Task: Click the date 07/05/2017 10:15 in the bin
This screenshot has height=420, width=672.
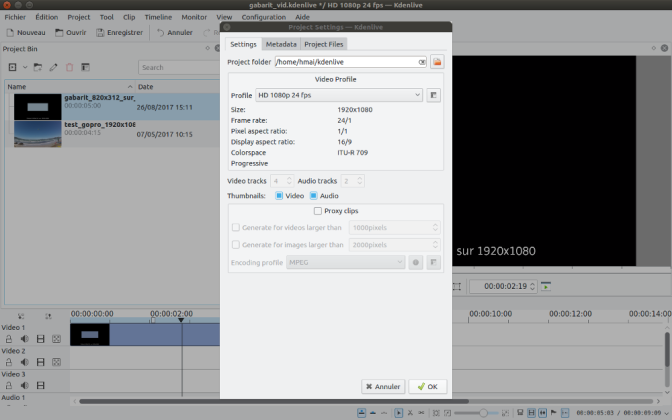Action: tap(165, 134)
